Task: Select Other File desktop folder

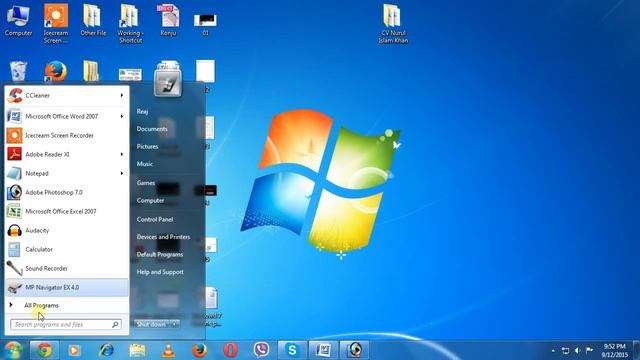Action: tap(93, 20)
